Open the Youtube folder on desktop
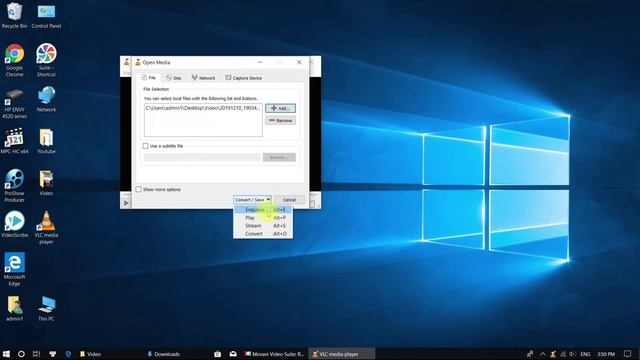 (46, 141)
